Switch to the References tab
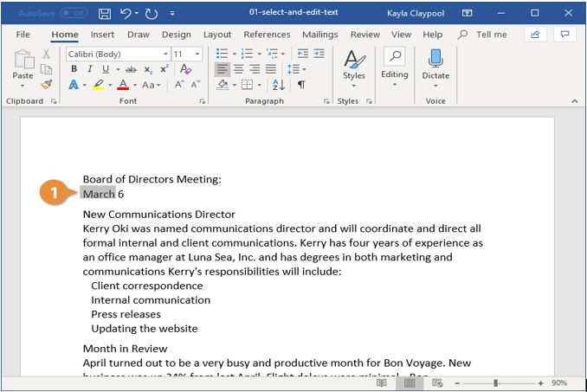 [267, 35]
